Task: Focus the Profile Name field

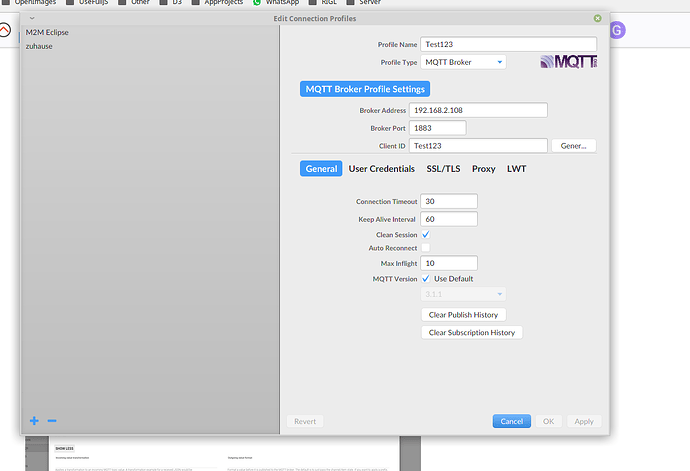Action: pyautogui.click(x=509, y=44)
